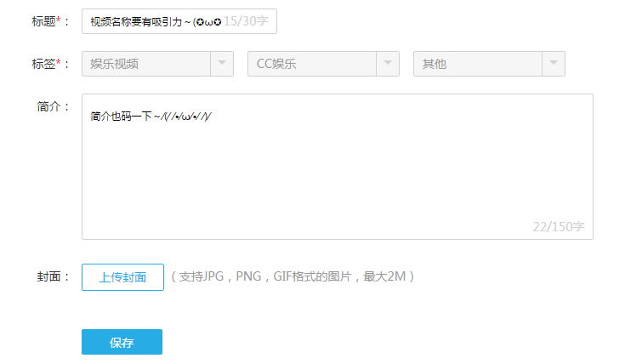This screenshot has height=364, width=625.
Task: Open the CC娱乐 tag dropdown
Action: [323, 64]
